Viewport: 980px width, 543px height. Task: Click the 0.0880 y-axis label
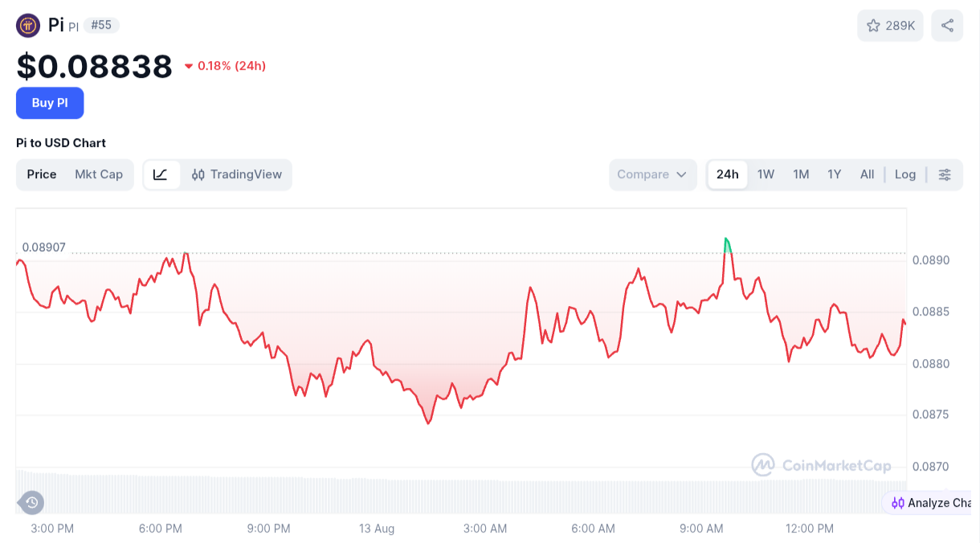click(931, 364)
